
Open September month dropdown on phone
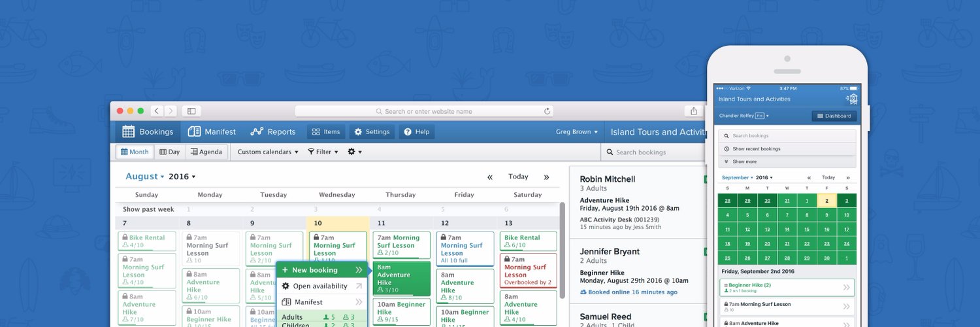pyautogui.click(x=737, y=177)
